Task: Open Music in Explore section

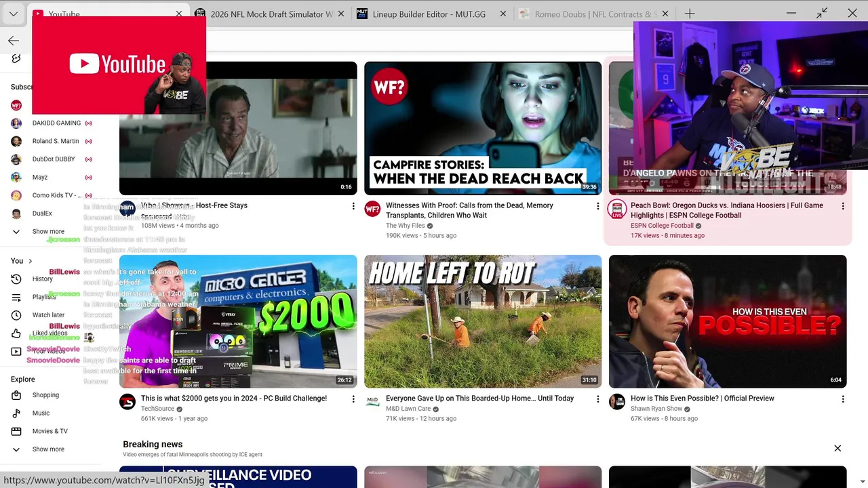Action: pyautogui.click(x=41, y=413)
